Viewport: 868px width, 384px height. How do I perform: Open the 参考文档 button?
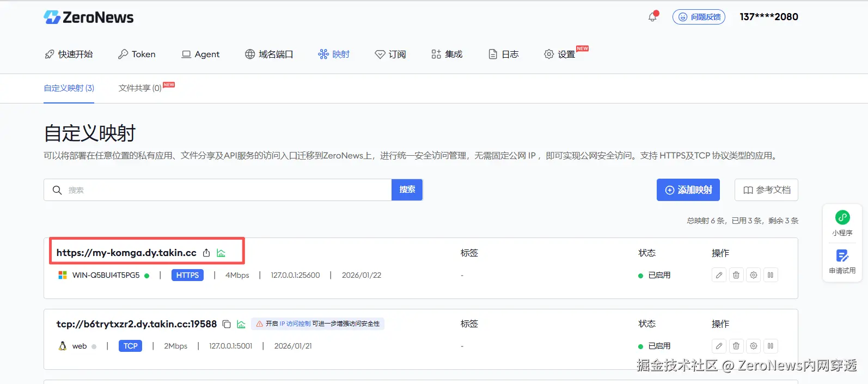(x=766, y=190)
